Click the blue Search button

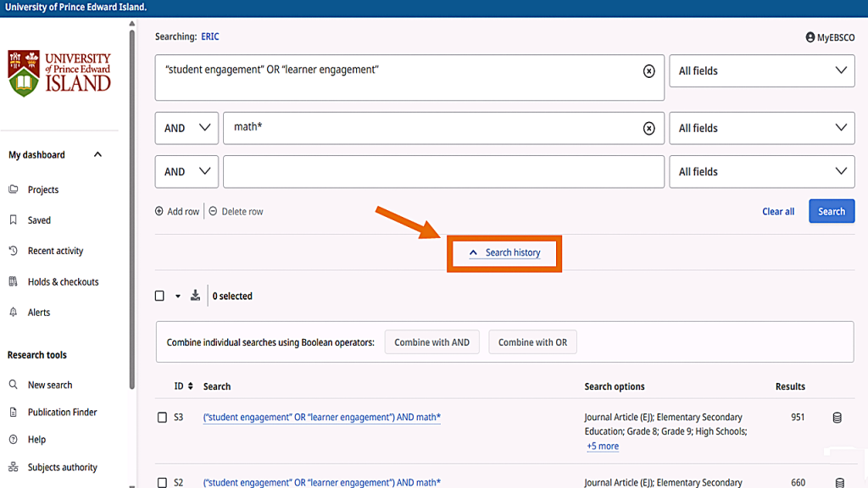pyautogui.click(x=831, y=211)
